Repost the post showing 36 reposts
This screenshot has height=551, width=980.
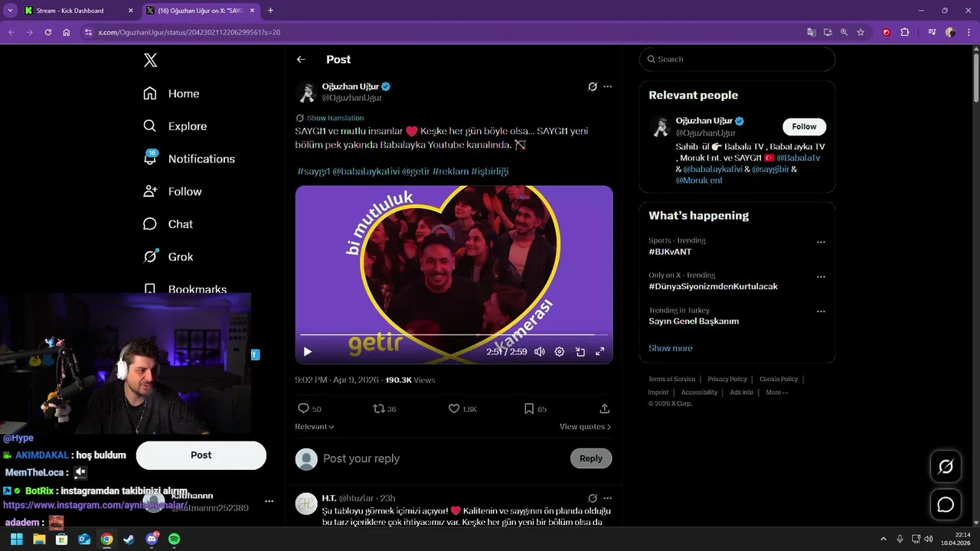(x=384, y=409)
